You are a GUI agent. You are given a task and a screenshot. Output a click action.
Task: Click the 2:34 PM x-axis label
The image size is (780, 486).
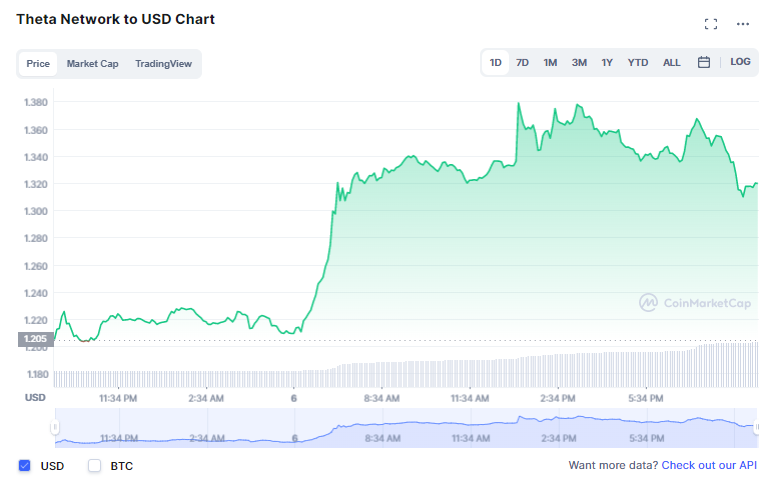click(558, 398)
